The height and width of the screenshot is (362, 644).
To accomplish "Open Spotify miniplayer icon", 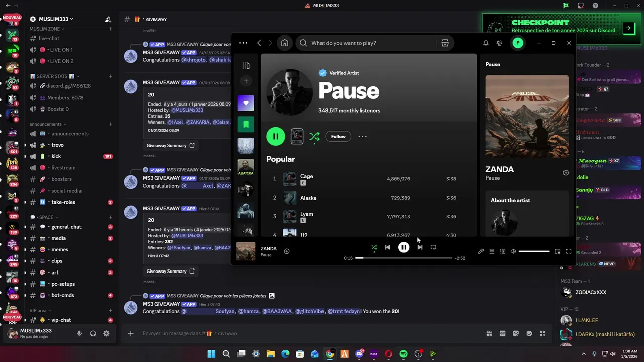I will click(557, 251).
